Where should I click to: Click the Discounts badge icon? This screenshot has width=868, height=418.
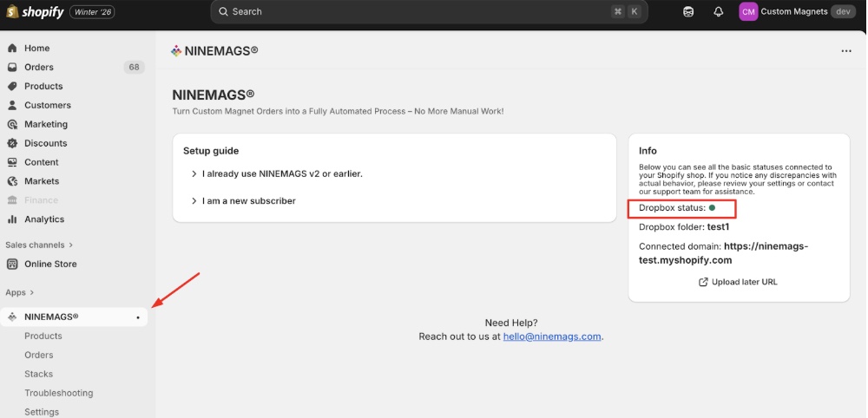[12, 143]
